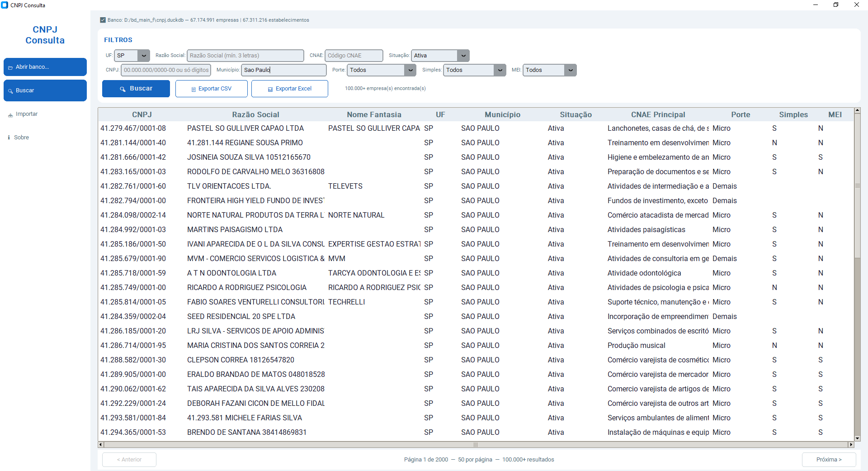
Task: Click the UF column header
Action: 441,114
